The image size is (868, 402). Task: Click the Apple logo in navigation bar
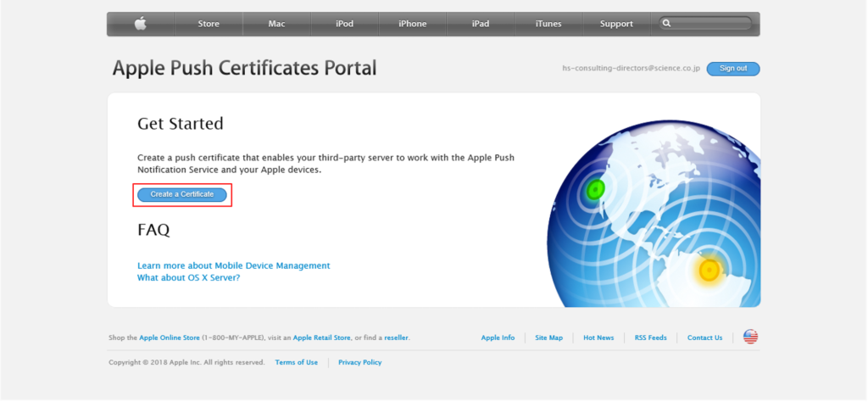point(140,24)
